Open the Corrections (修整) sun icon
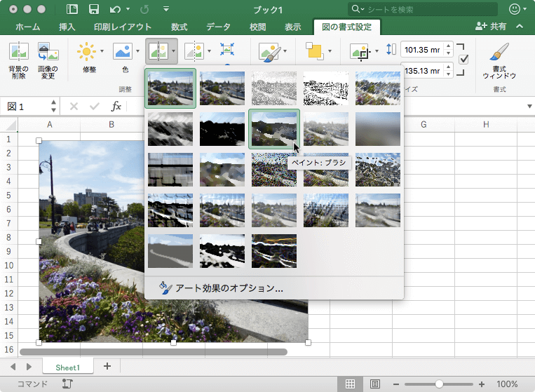 [86, 51]
